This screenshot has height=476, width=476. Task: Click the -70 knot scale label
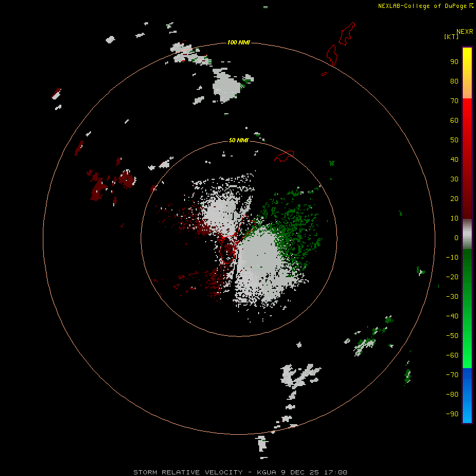click(x=452, y=375)
